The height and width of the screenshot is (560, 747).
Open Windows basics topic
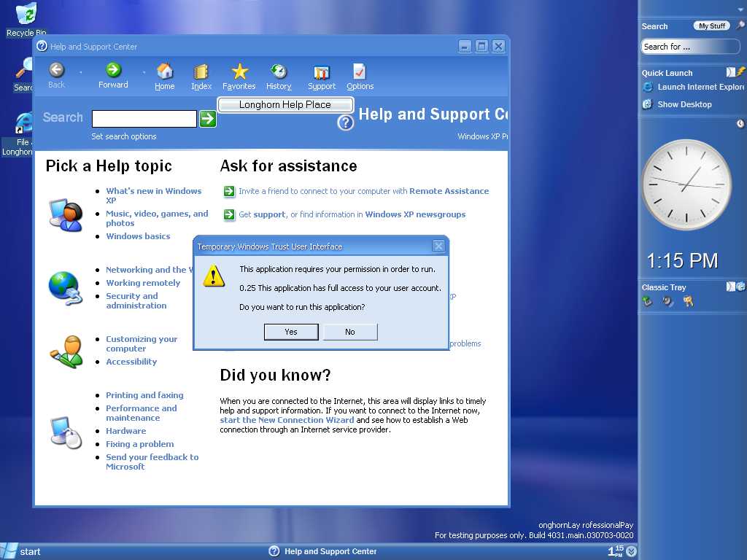click(138, 236)
